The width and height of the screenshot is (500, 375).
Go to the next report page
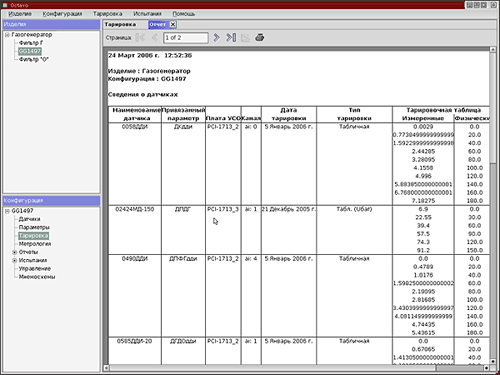click(x=217, y=38)
